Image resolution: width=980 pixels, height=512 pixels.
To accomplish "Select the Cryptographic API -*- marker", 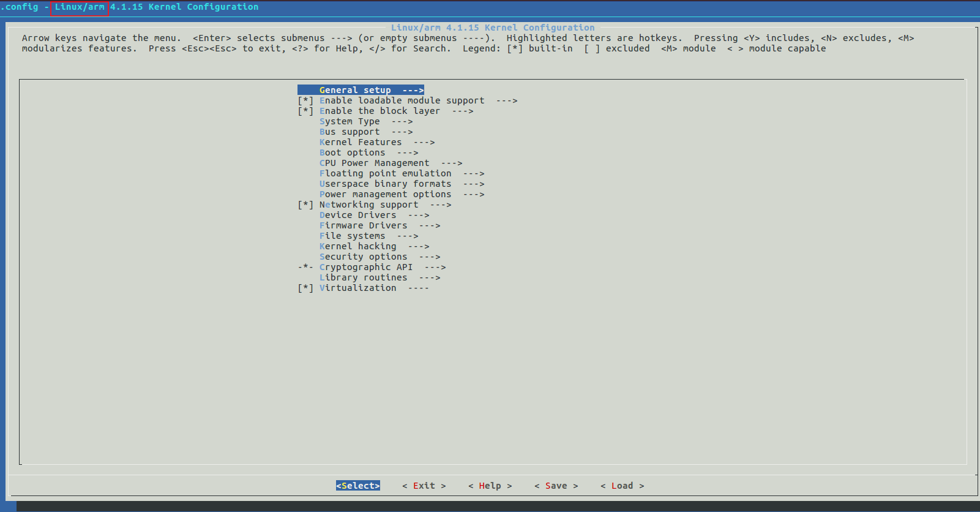I will 305,267.
